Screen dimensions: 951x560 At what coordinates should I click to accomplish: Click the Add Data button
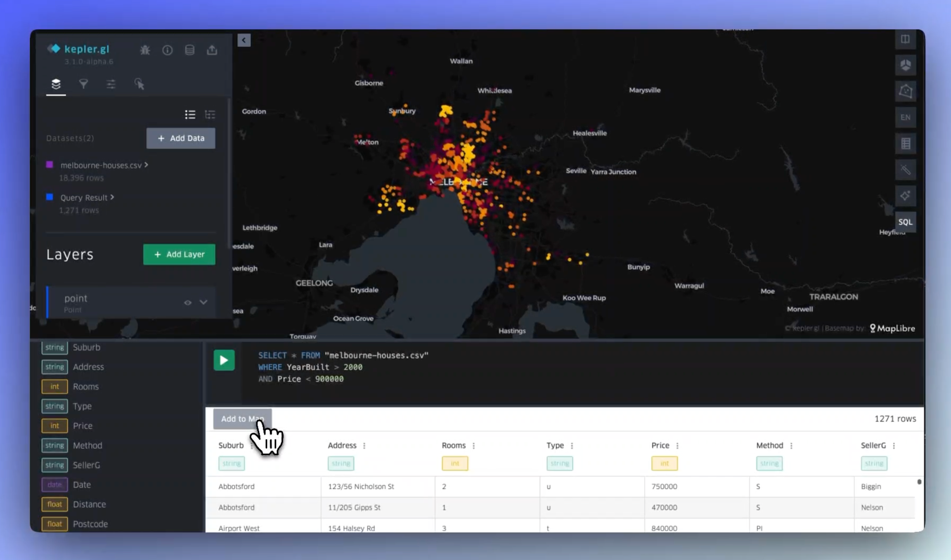pos(181,138)
